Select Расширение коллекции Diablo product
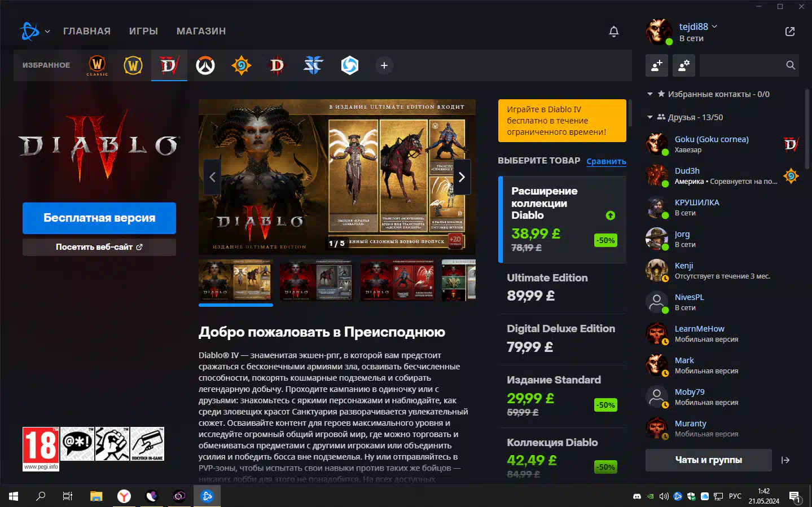Viewport: 812px width, 507px height. [x=563, y=219]
